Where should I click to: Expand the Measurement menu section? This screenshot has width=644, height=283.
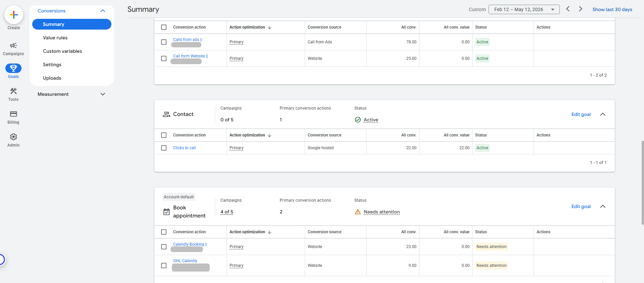coord(103,94)
